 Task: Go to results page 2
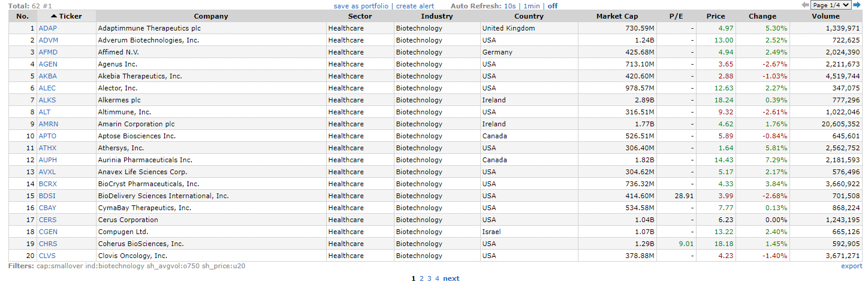tap(421, 278)
